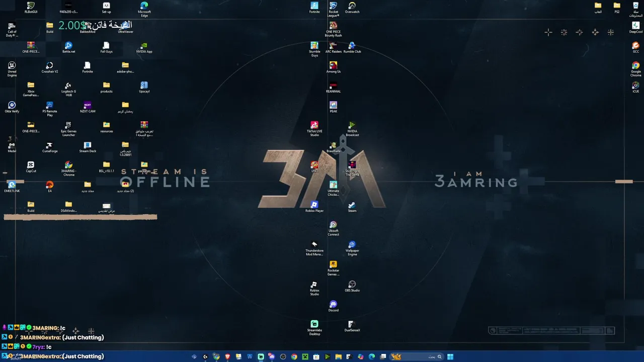This screenshot has height=362, width=644.
Task: Select the EMEETLINK desktop icon
Action: pos(12,187)
